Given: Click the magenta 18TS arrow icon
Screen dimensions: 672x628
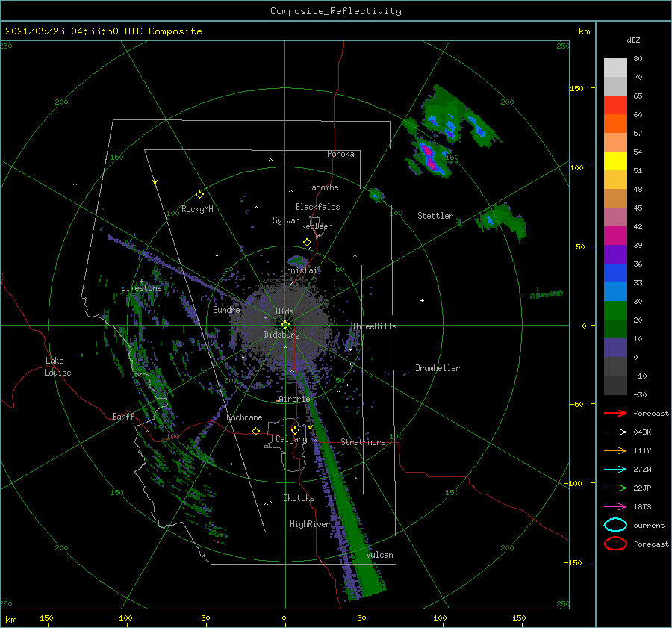Looking at the screenshot, I should click(x=615, y=507).
